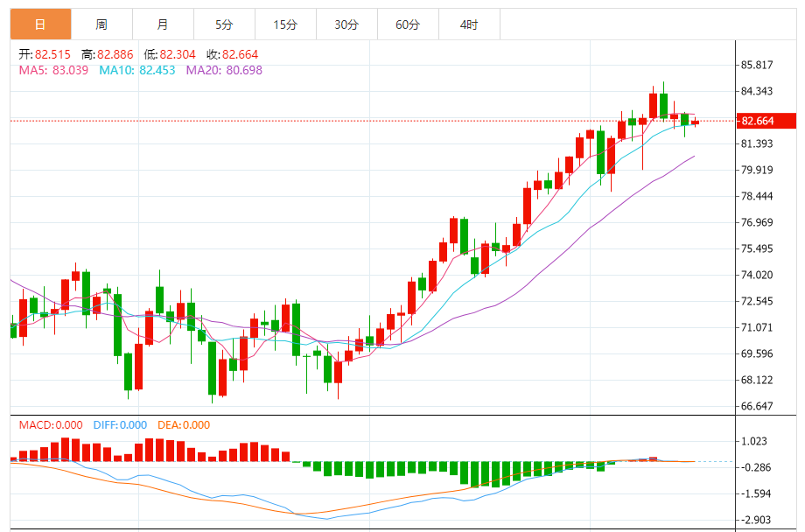Click the open price value 82.515
Screen dimensions: 805x532
(x=52, y=54)
